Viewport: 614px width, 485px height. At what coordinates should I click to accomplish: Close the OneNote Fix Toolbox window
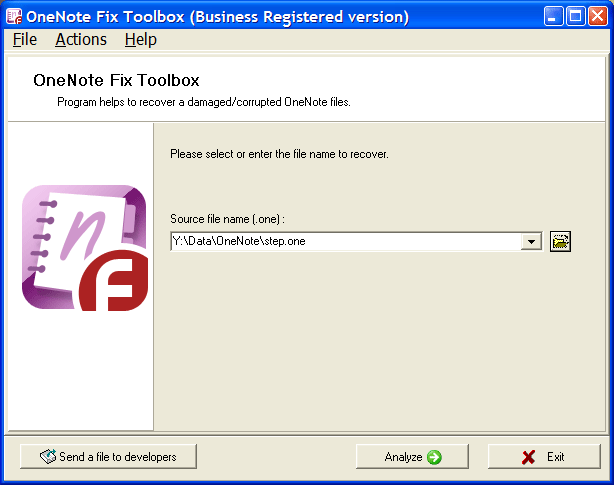point(598,16)
